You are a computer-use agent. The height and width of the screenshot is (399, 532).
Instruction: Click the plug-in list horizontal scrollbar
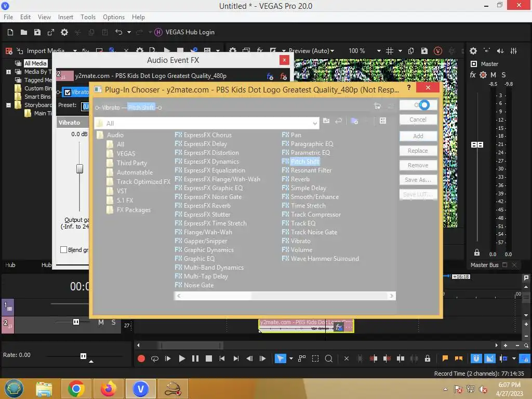point(285,296)
